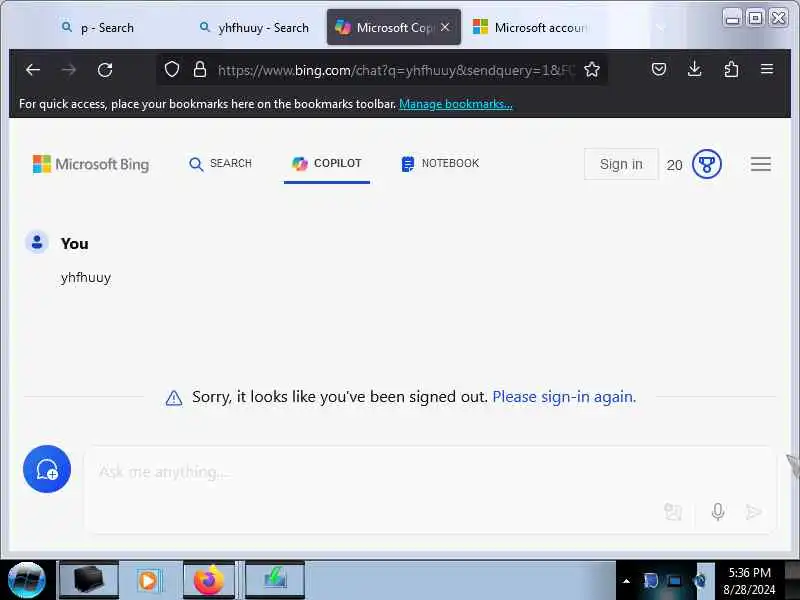This screenshot has width=800, height=600.
Task: Bookmark this page with the star icon
Action: click(x=592, y=69)
